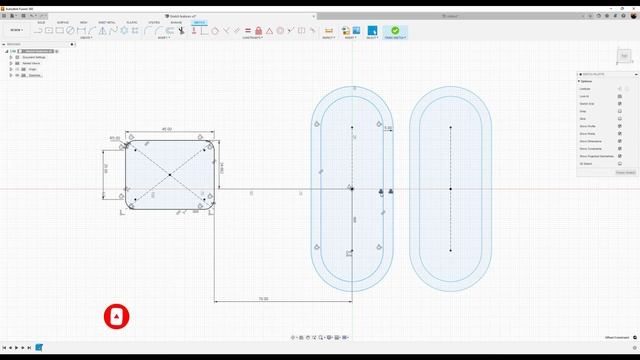Toggle Show Points checkbox
The height and width of the screenshot is (360, 640).
tap(620, 133)
